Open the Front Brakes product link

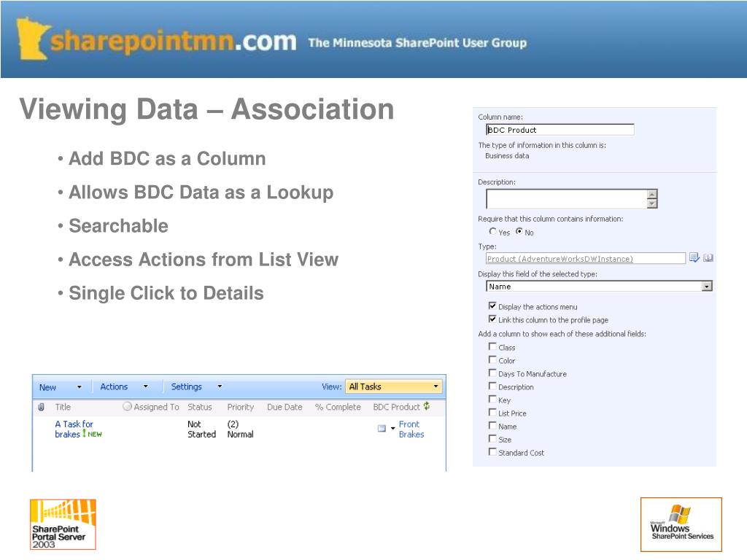(x=411, y=429)
